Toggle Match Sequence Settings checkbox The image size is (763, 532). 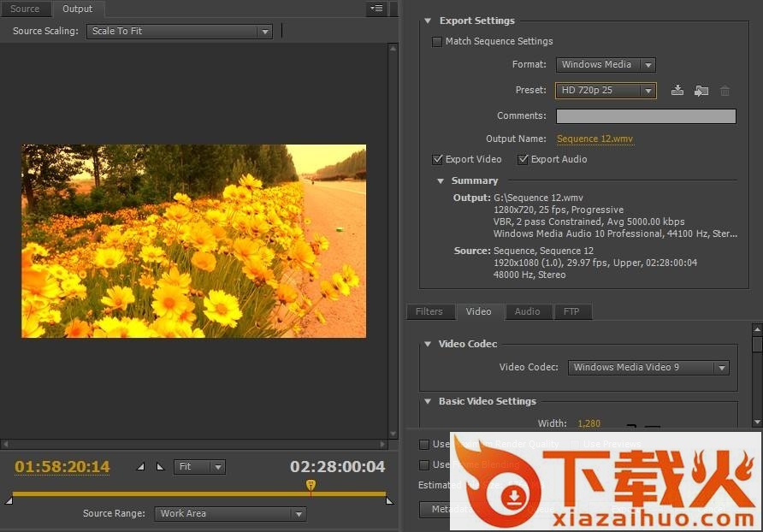437,42
